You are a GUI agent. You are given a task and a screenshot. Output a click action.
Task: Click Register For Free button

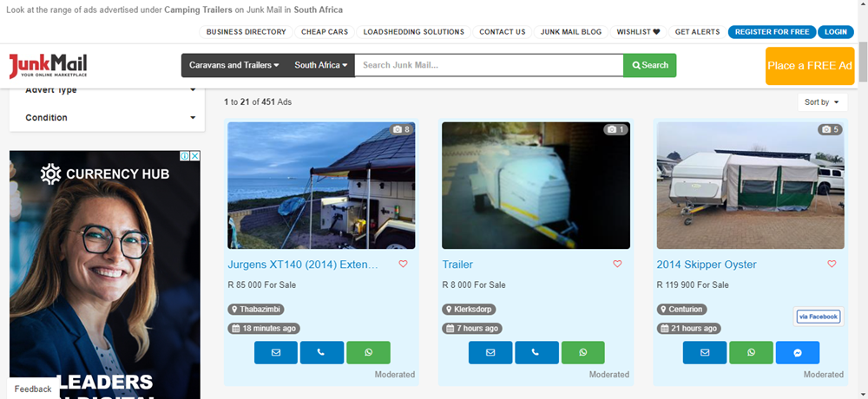(772, 32)
